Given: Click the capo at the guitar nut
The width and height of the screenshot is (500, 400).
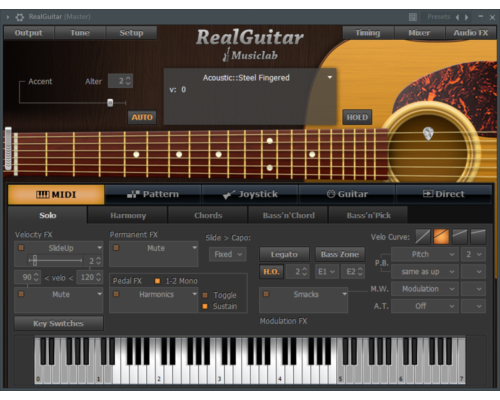Looking at the screenshot, I should click(x=8, y=148).
